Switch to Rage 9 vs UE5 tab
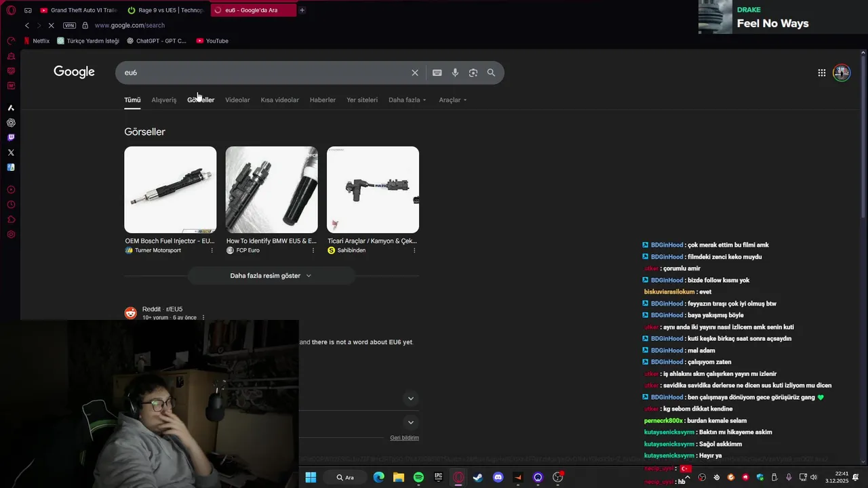The width and height of the screenshot is (868, 488). point(165,10)
